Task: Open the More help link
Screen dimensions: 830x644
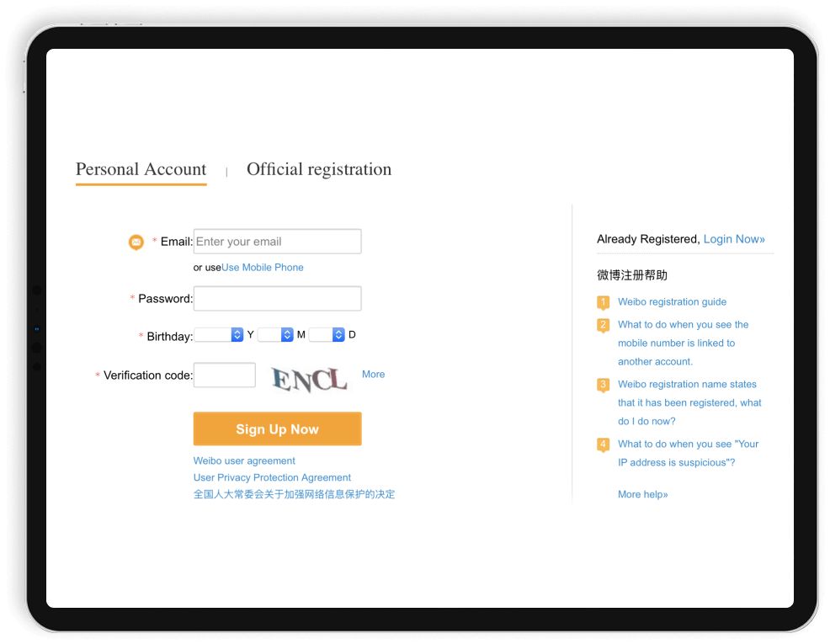Action: (642, 495)
